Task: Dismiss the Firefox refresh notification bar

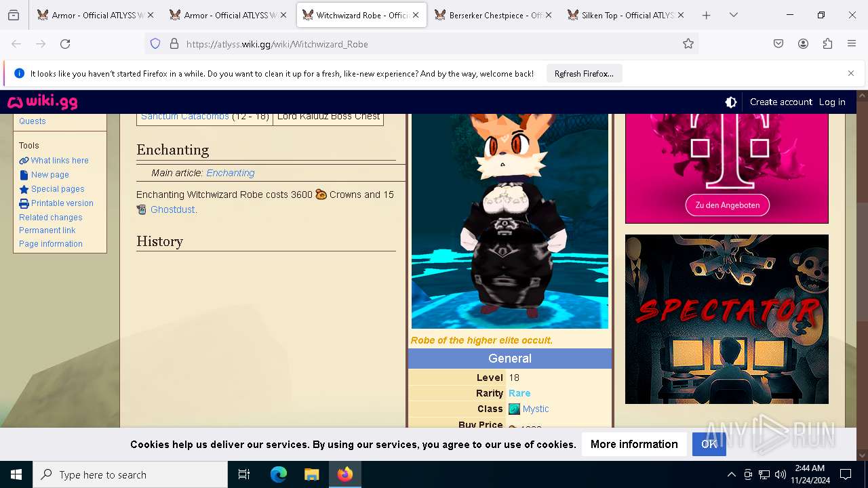Action: pyautogui.click(x=851, y=73)
